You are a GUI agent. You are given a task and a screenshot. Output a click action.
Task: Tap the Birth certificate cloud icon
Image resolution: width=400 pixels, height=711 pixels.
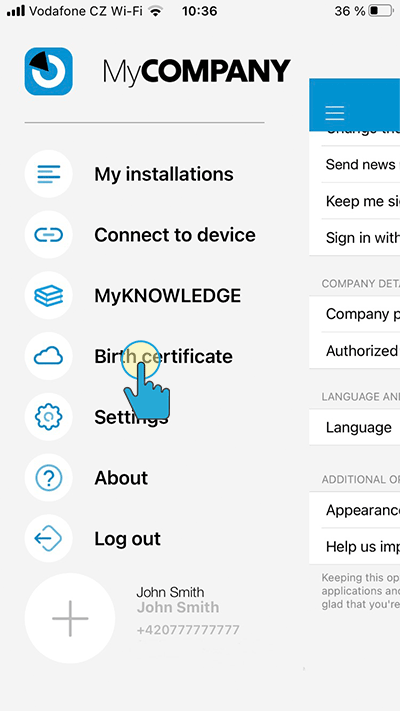[49, 356]
